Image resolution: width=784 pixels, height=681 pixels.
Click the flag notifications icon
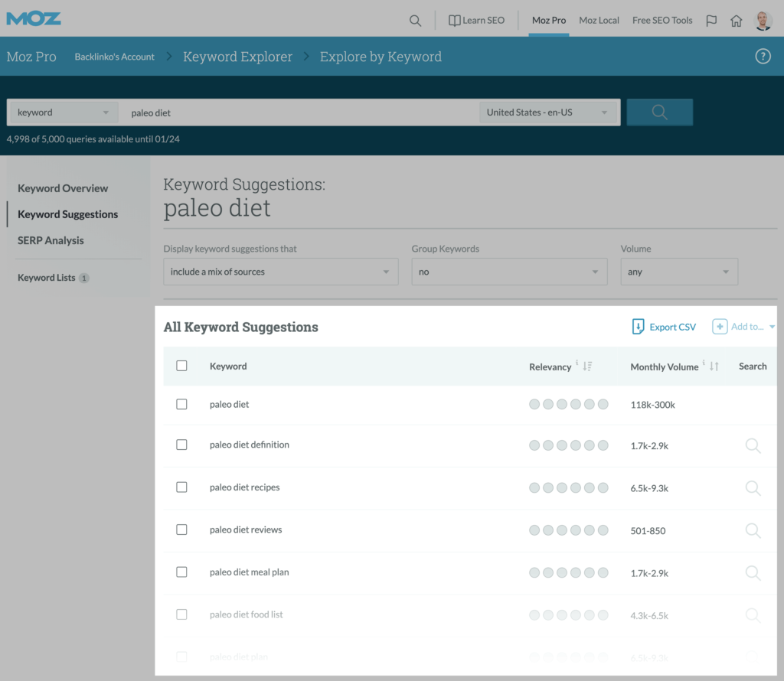pos(711,21)
